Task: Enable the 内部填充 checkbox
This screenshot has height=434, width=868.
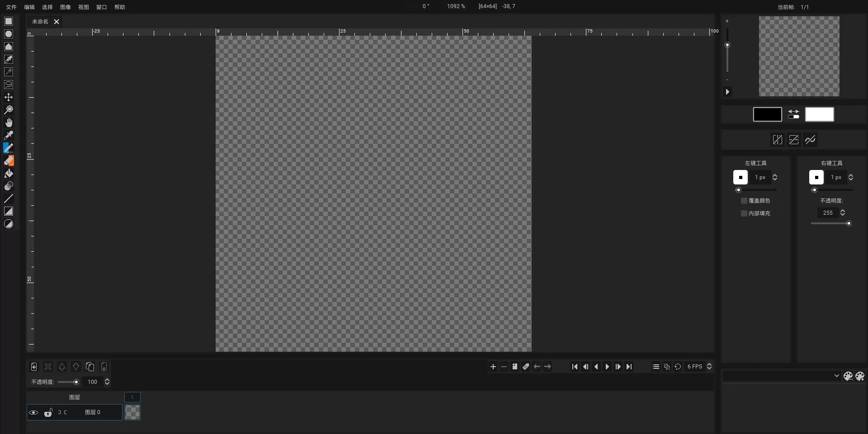Action: (x=744, y=213)
